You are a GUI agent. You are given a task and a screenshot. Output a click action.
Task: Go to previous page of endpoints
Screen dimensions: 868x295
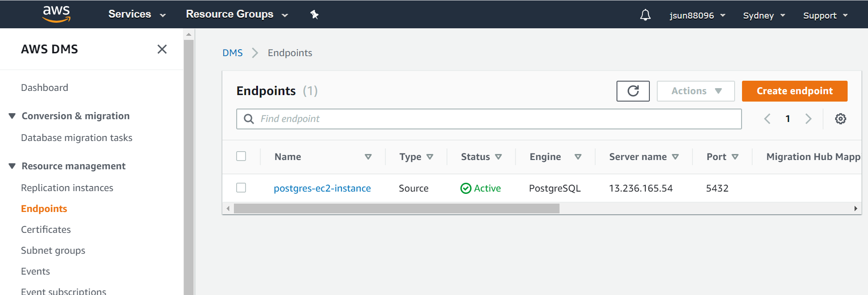tap(767, 119)
